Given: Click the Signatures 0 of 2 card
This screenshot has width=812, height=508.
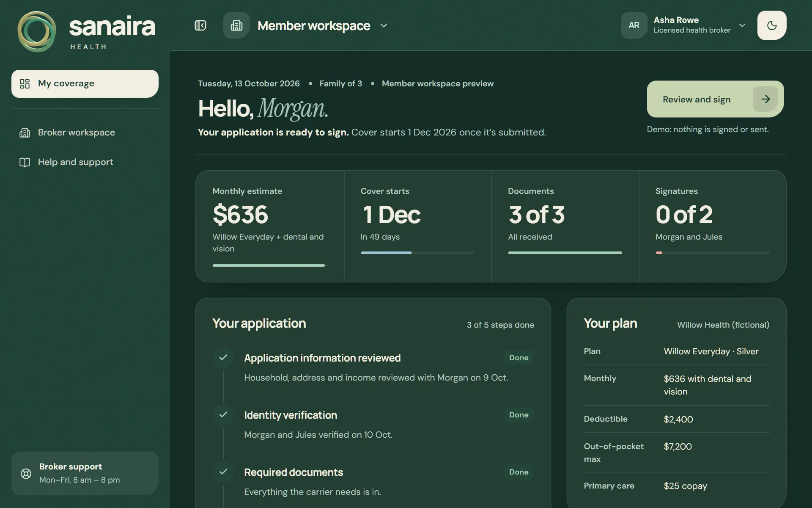Looking at the screenshot, I should point(713,226).
